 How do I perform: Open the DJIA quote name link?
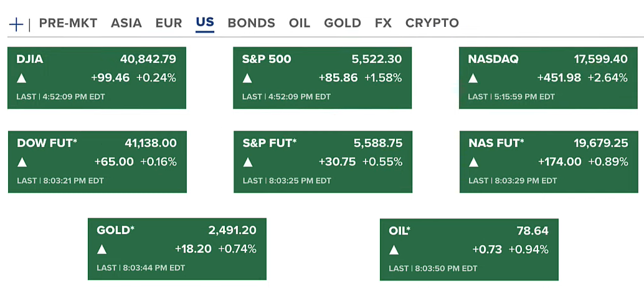(x=30, y=60)
